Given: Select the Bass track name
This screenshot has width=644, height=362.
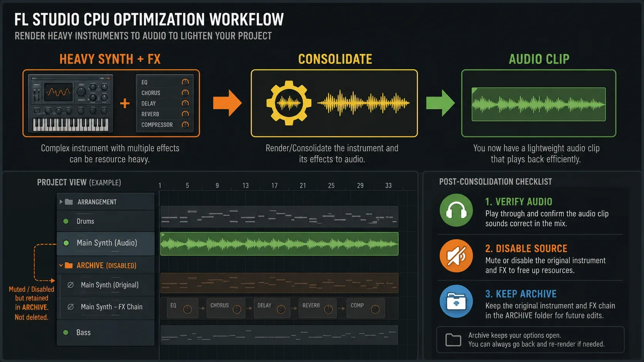Looking at the screenshot, I should point(84,332).
